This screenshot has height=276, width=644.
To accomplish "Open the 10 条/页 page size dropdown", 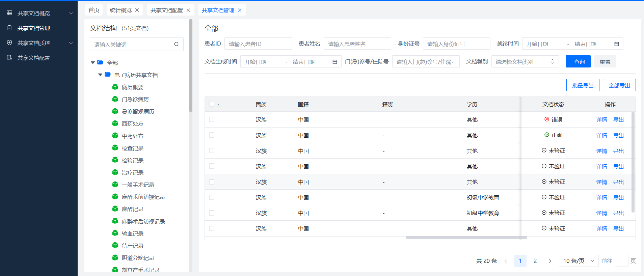I will tap(579, 261).
